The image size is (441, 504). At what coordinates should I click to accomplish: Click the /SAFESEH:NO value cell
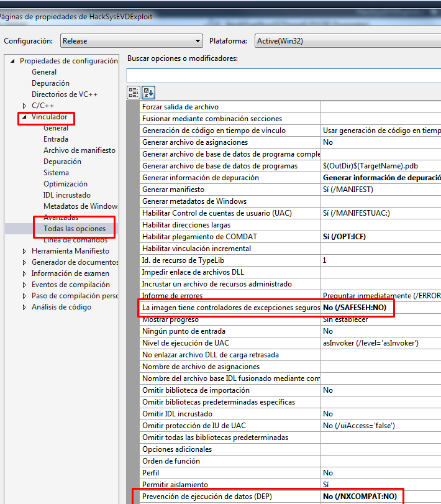click(x=357, y=308)
